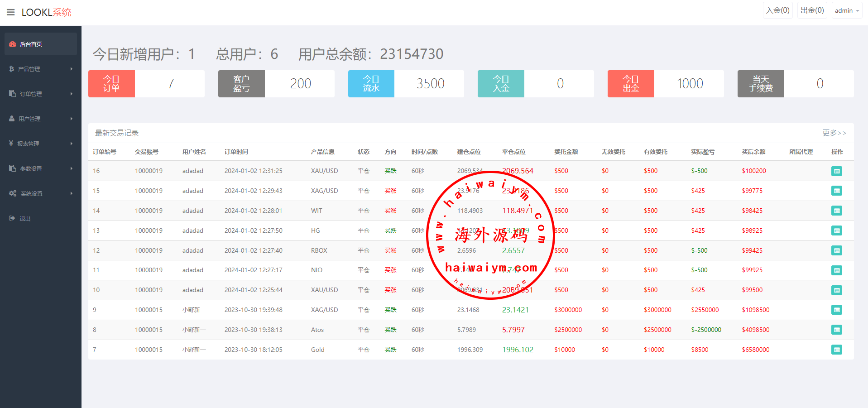Open details icon for order 7
Image resolution: width=868 pixels, height=408 pixels.
click(x=836, y=350)
